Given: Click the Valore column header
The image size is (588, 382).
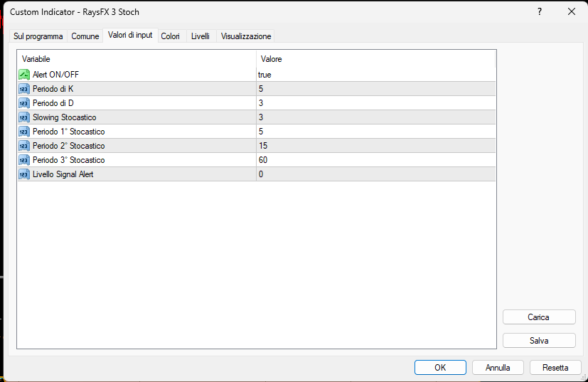Looking at the screenshot, I should coord(272,59).
